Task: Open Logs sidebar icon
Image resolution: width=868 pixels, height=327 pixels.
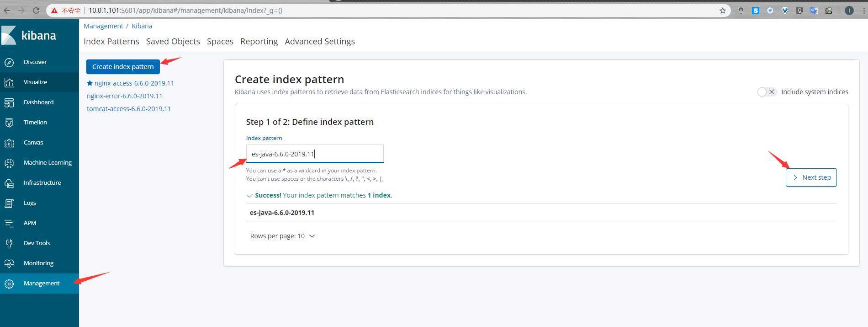Action: coord(9,203)
